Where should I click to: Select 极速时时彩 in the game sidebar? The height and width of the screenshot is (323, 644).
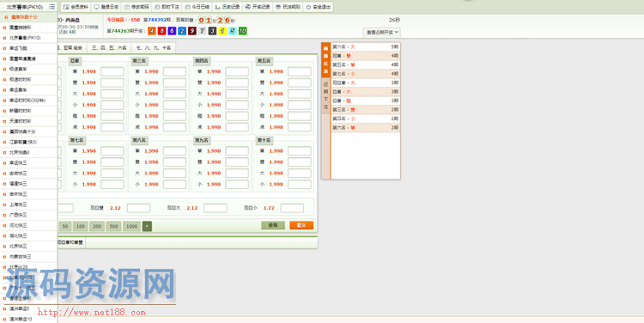point(28,79)
